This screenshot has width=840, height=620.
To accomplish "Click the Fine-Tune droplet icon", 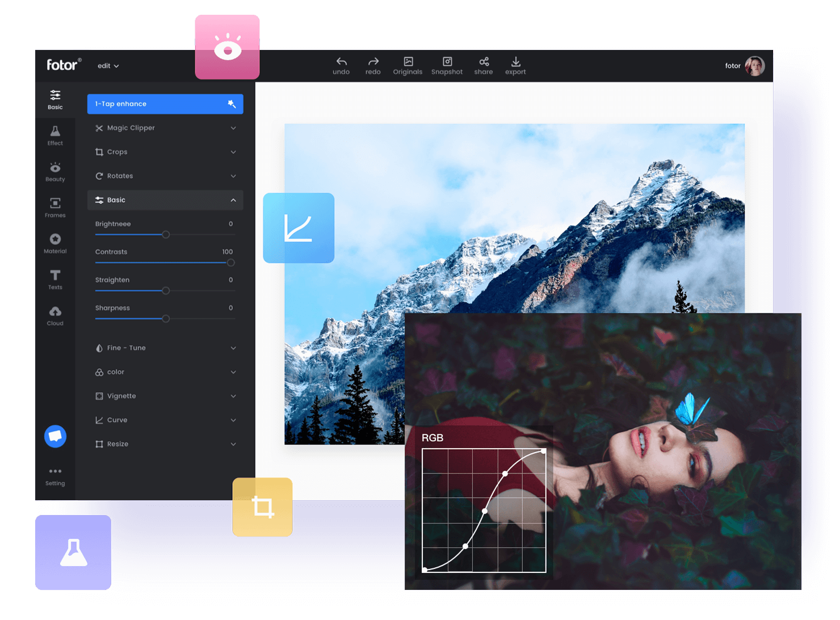I will 99,348.
